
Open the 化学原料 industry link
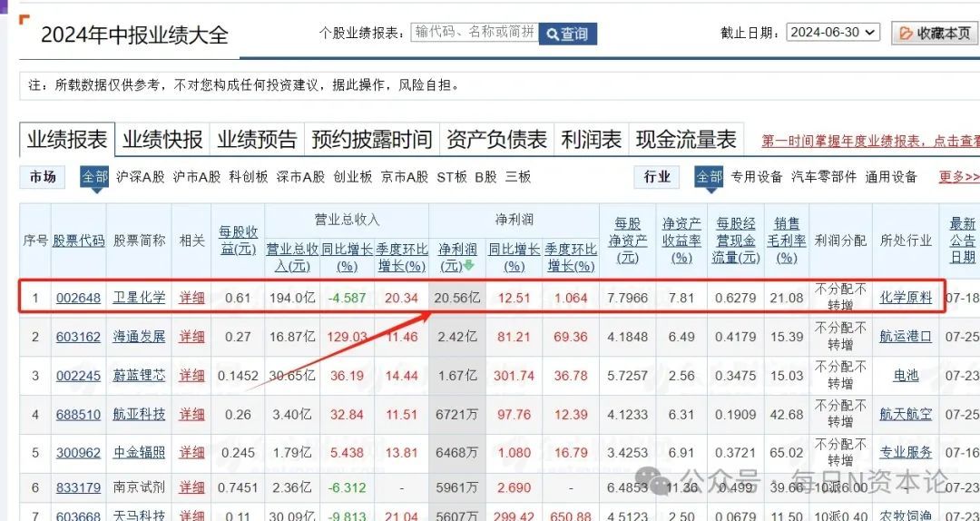click(906, 298)
